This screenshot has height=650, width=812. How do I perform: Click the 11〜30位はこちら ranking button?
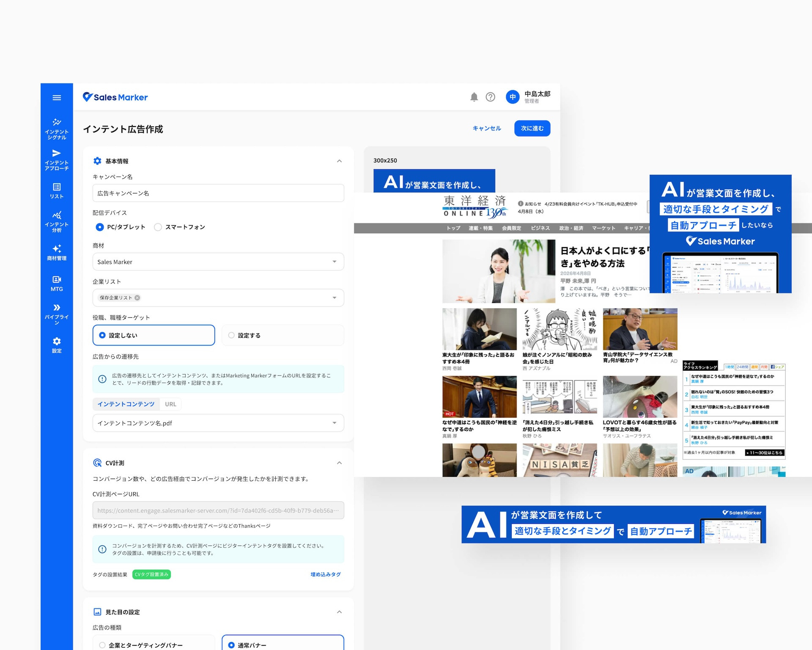(x=765, y=452)
